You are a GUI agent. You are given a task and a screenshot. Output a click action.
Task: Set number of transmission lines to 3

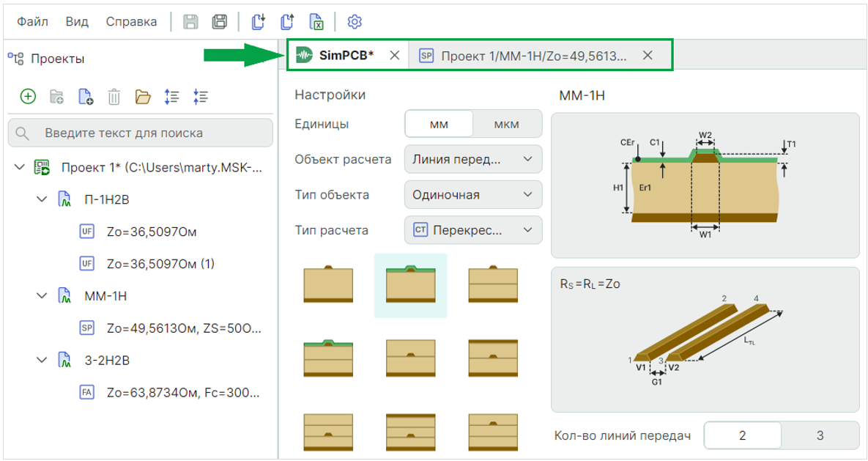click(x=820, y=435)
